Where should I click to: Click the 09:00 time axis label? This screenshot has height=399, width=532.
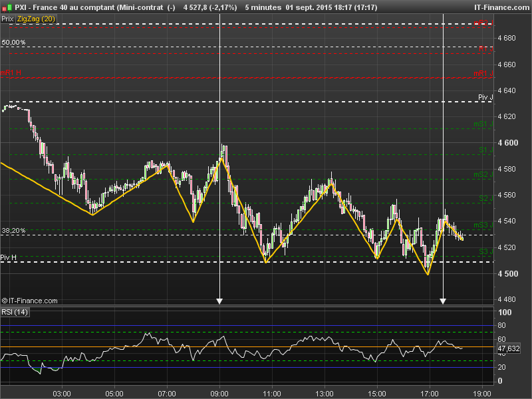coord(219,394)
